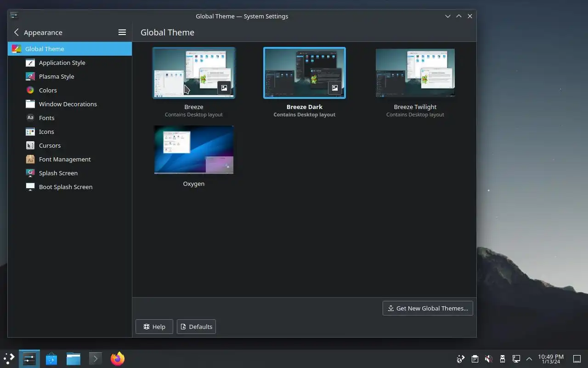Select the Breeze Twilight theme thumbnail
This screenshot has height=368, width=588.
[415, 73]
